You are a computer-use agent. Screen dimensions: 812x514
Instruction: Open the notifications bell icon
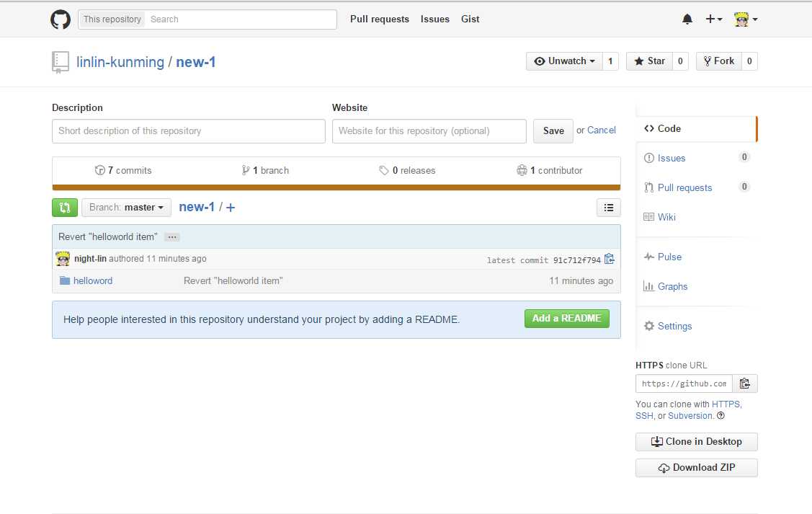687,19
